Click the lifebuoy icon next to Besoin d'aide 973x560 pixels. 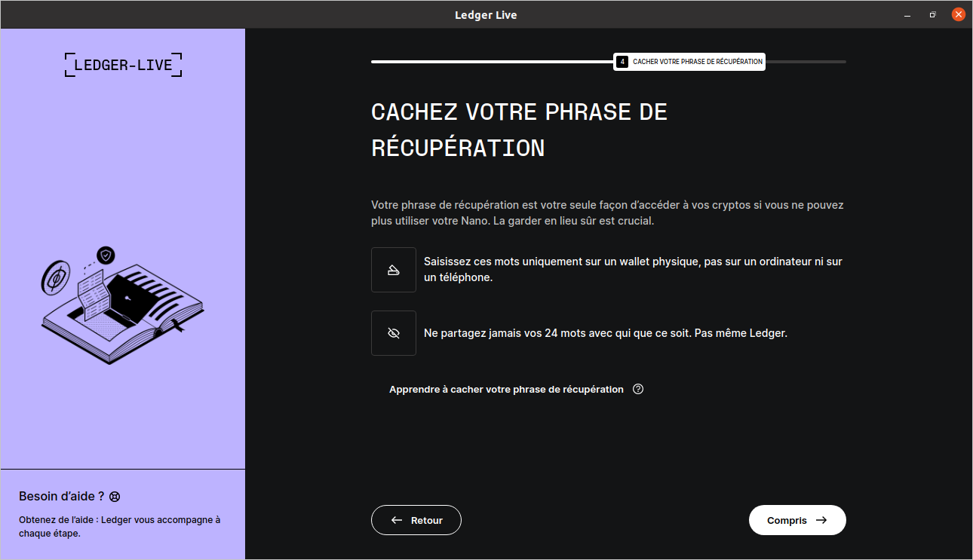click(115, 497)
